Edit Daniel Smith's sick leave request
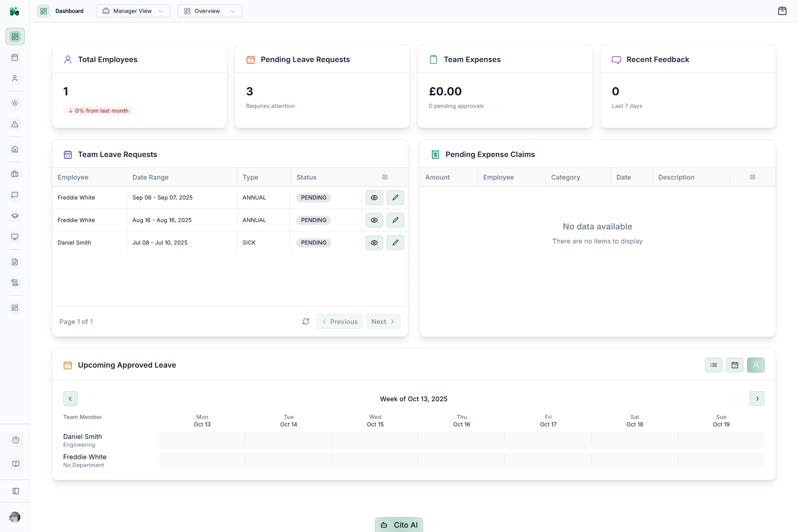 pyautogui.click(x=395, y=243)
